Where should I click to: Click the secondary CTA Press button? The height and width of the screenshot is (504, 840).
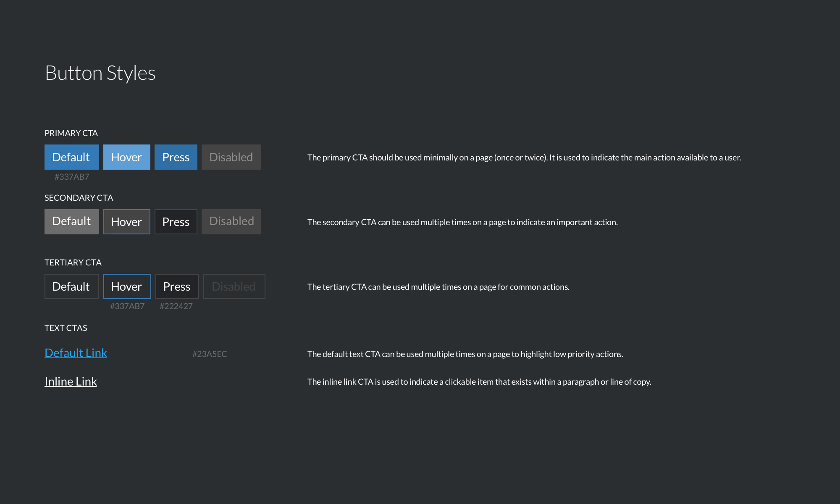(x=176, y=222)
